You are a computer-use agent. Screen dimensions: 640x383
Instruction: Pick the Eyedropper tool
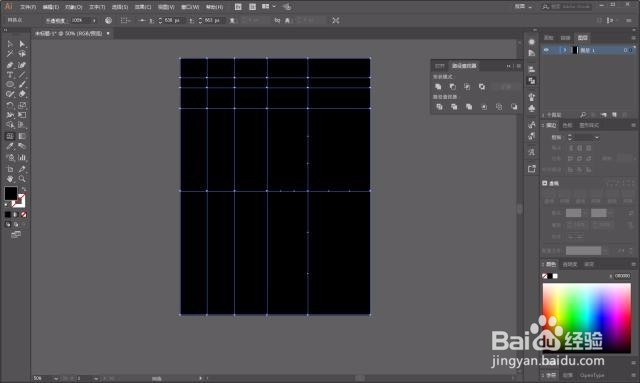click(x=10, y=146)
